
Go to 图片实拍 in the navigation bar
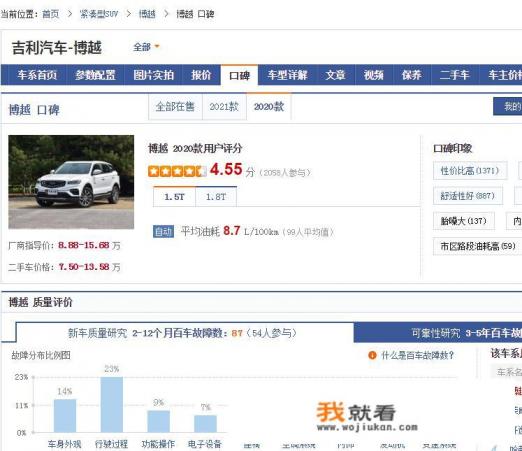(x=153, y=75)
